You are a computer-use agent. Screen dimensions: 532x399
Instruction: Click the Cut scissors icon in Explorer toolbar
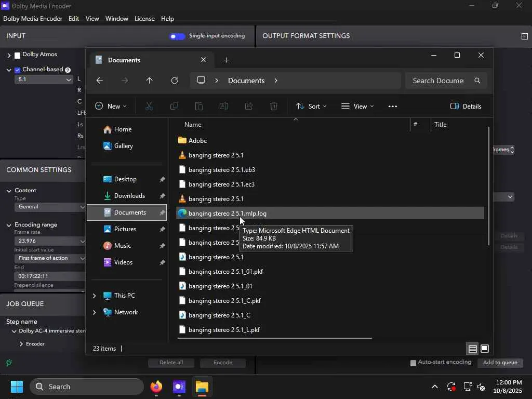click(149, 106)
